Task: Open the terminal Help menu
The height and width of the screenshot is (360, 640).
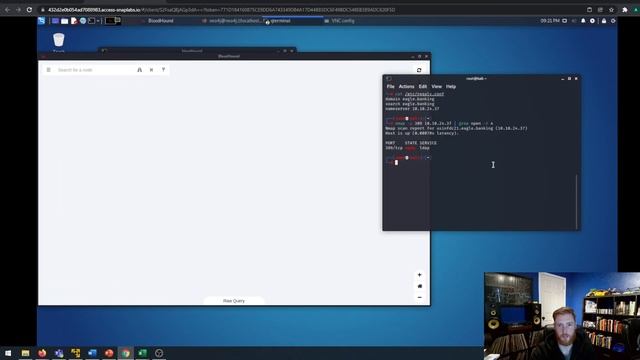Action: [x=451, y=87]
